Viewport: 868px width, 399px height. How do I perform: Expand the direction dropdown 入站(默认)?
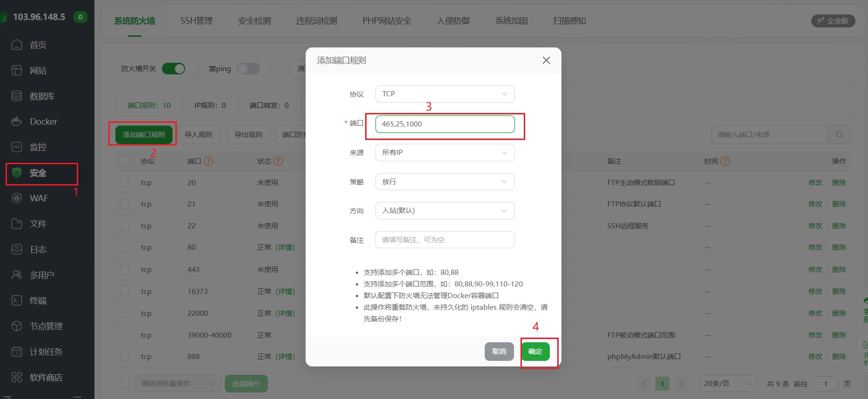pos(445,211)
